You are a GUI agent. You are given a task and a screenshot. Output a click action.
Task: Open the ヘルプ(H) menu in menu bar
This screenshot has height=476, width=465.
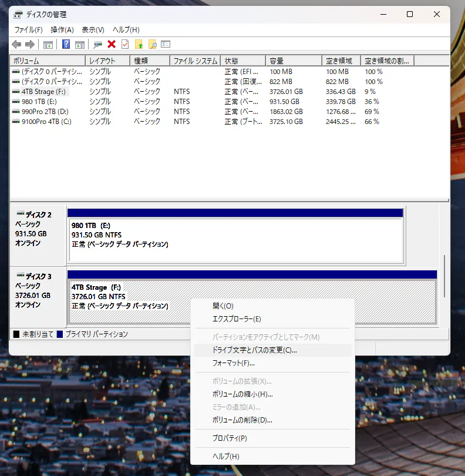[126, 30]
